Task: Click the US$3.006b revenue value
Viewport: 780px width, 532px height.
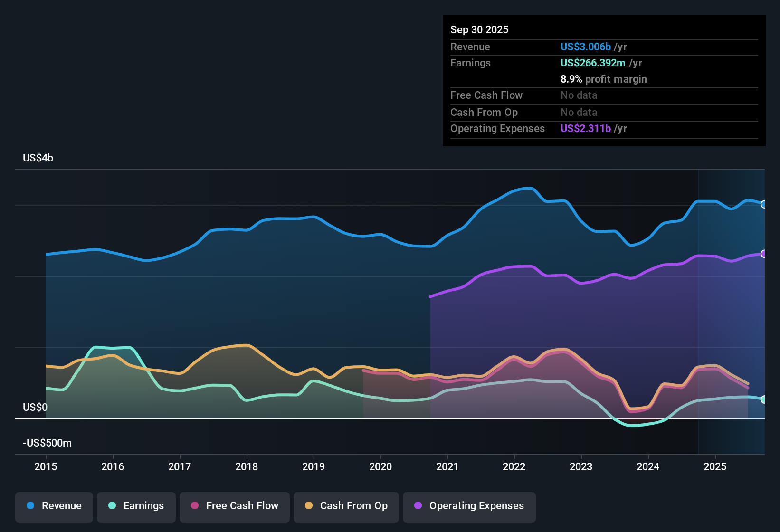Action: click(x=585, y=47)
